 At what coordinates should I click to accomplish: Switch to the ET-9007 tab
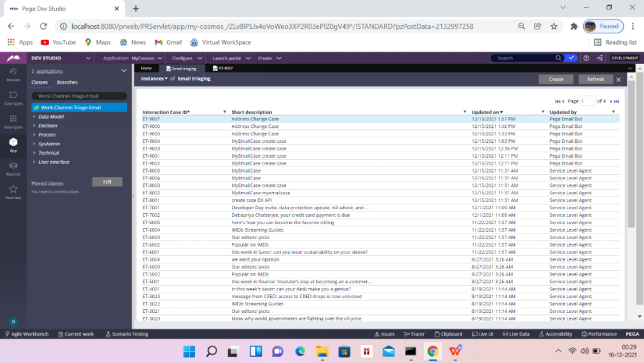[223, 68]
